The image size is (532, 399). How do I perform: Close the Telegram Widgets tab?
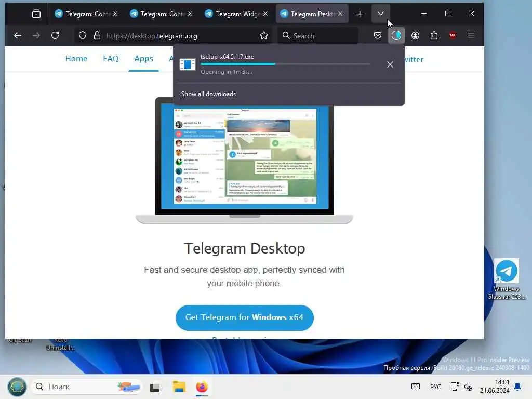pos(265,14)
